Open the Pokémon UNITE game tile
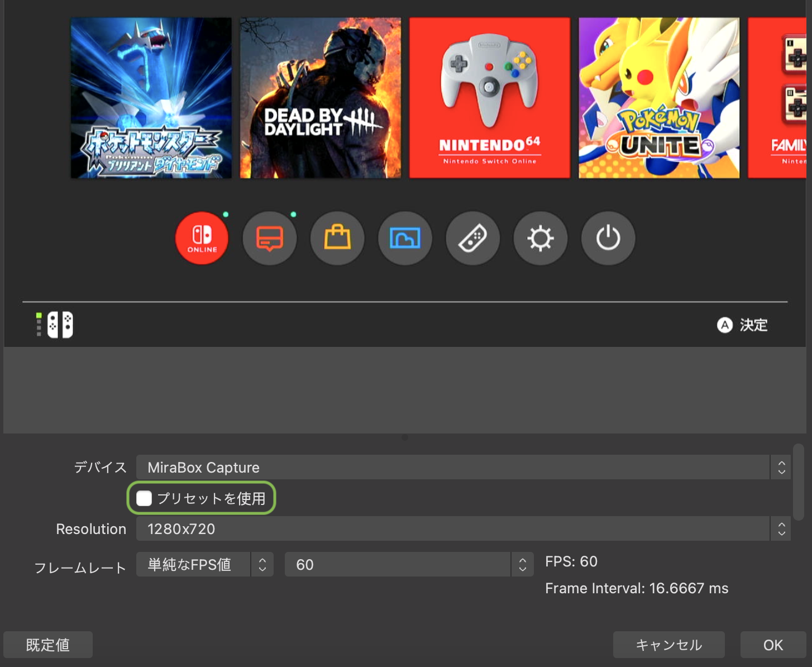The image size is (812, 667). 659,97
